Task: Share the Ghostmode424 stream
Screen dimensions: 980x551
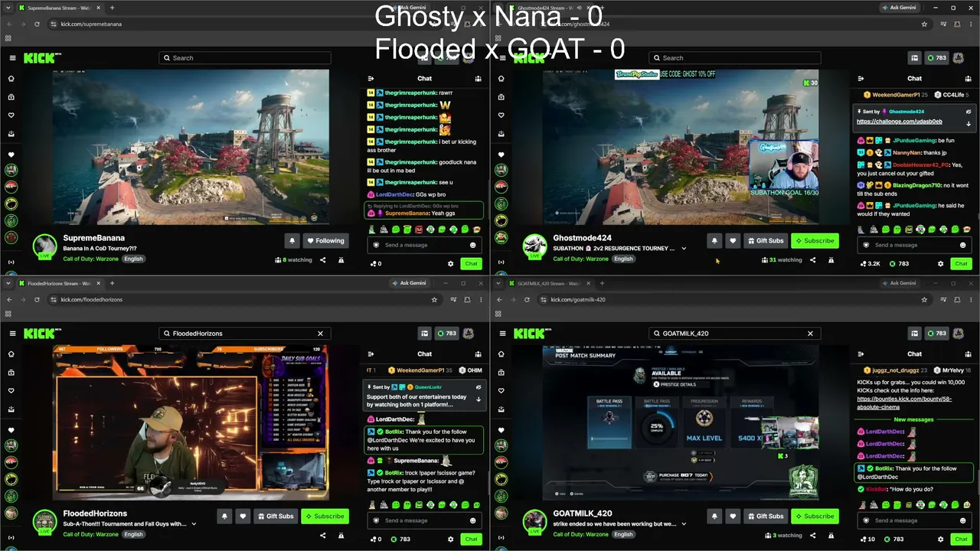Action: (x=812, y=260)
